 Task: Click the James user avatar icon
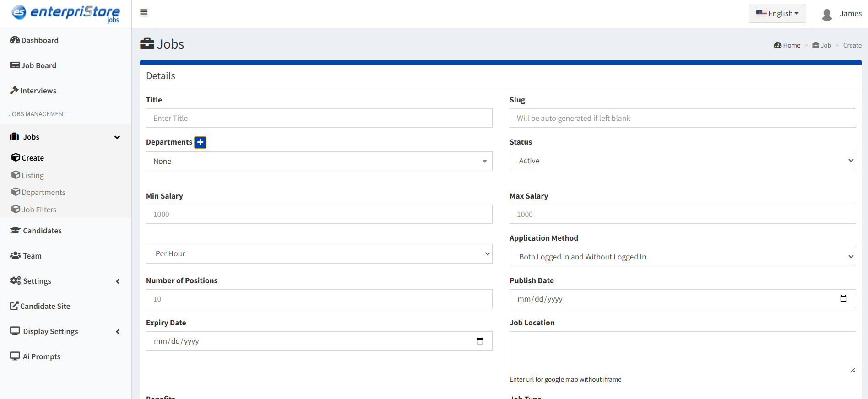coord(827,14)
